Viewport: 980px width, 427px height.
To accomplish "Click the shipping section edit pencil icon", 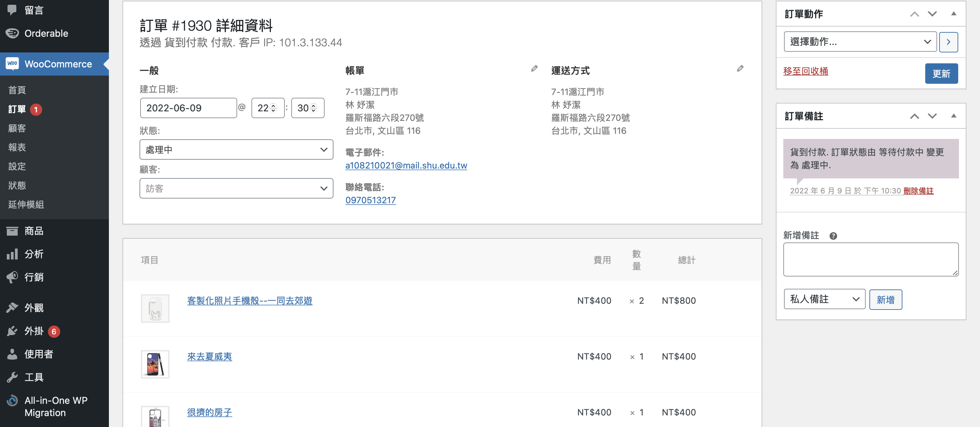I will [740, 68].
